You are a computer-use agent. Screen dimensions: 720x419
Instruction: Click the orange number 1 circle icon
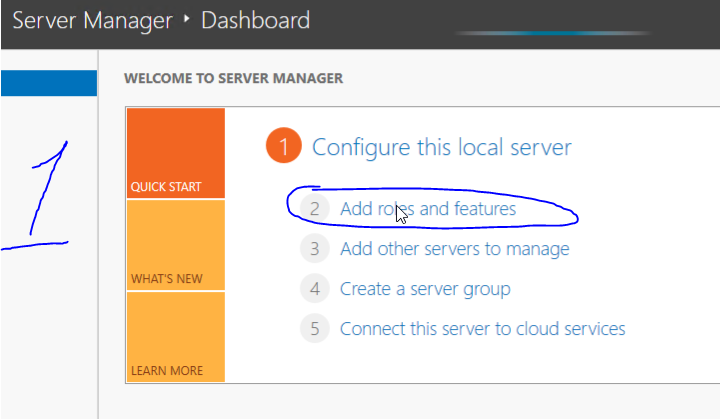284,148
